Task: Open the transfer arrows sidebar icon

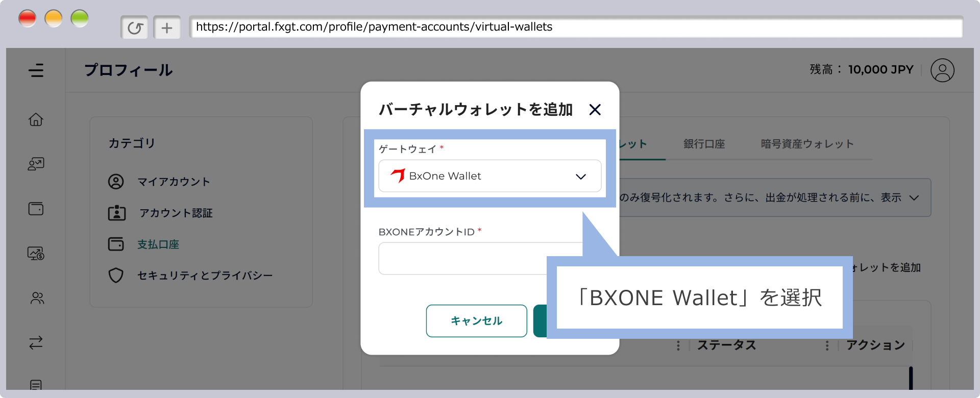Action: pyautogui.click(x=36, y=342)
